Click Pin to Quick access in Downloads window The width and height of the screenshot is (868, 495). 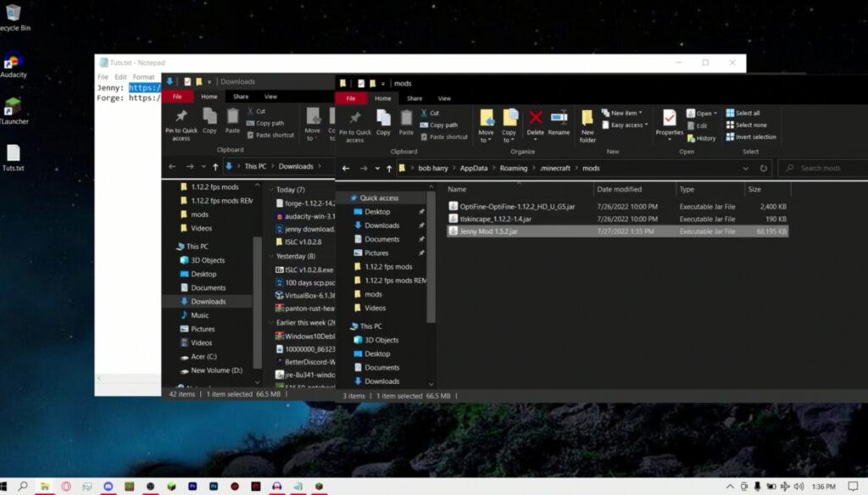pyautogui.click(x=181, y=125)
